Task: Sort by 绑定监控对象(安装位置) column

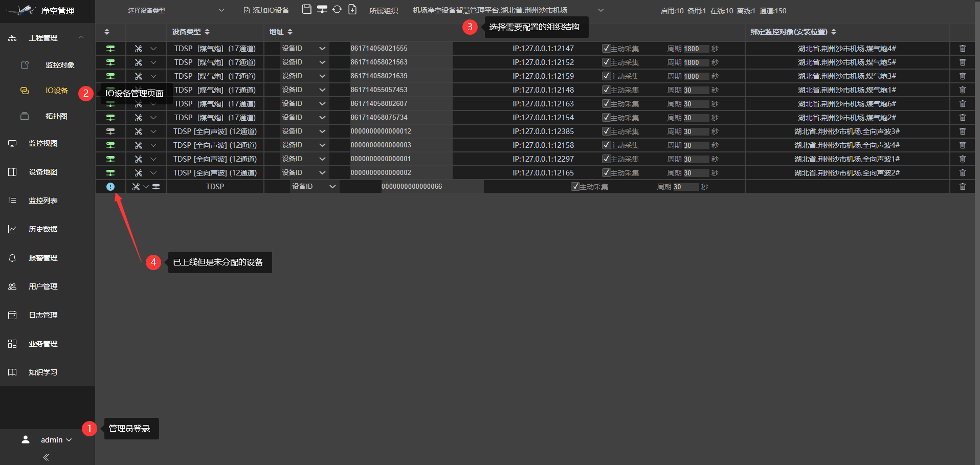Action: (834, 32)
